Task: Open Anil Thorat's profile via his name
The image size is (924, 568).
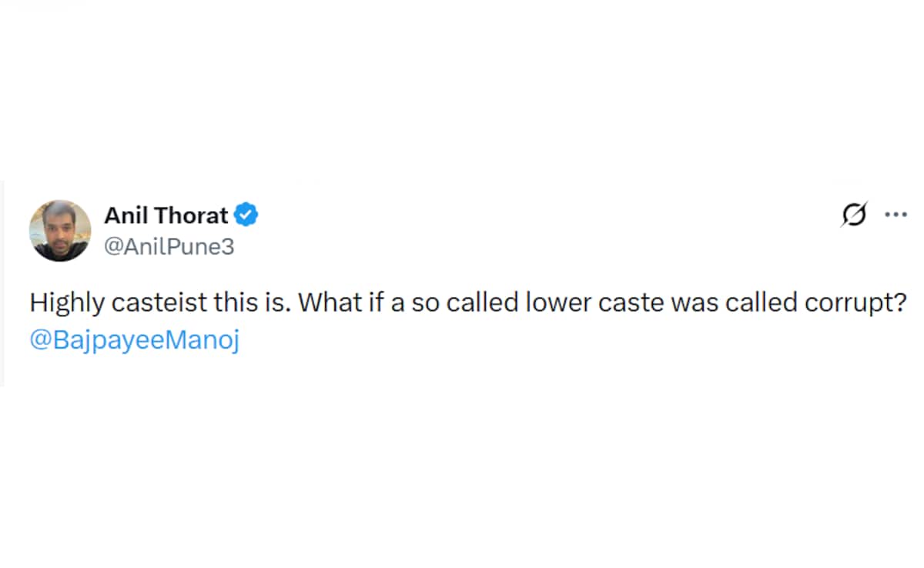Action: click(166, 216)
